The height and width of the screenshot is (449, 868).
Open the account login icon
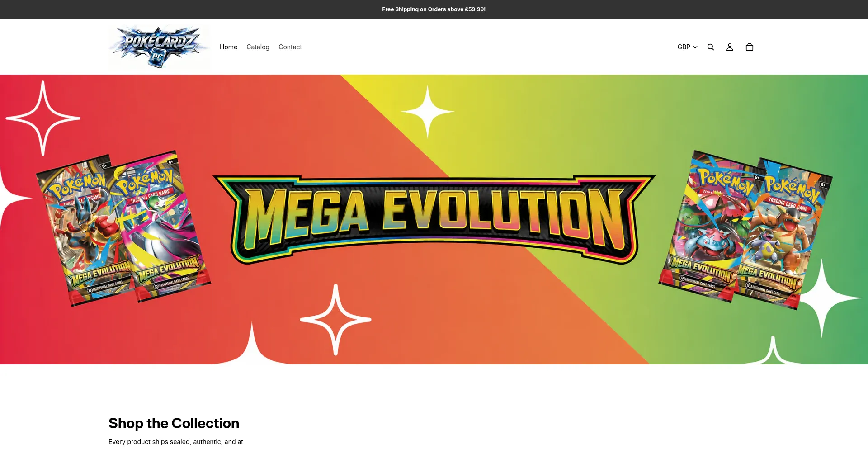point(730,47)
